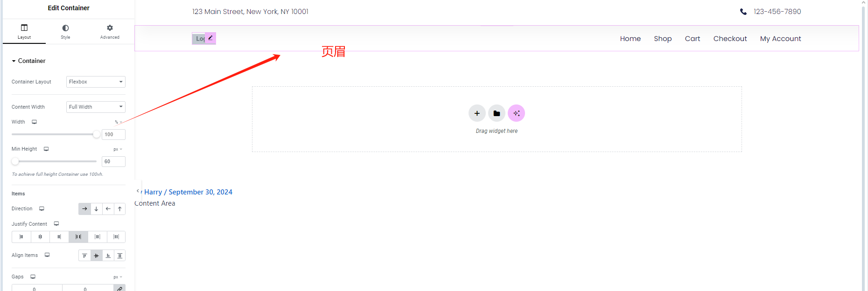This screenshot has width=868, height=291.
Task: Set direction to row reversed (left arrow)
Action: 108,209
